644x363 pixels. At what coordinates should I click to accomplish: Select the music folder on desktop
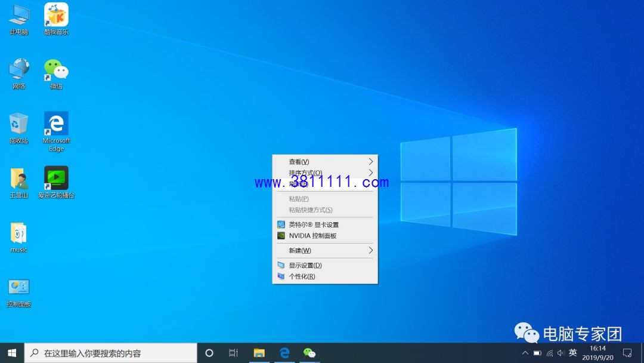tap(18, 238)
